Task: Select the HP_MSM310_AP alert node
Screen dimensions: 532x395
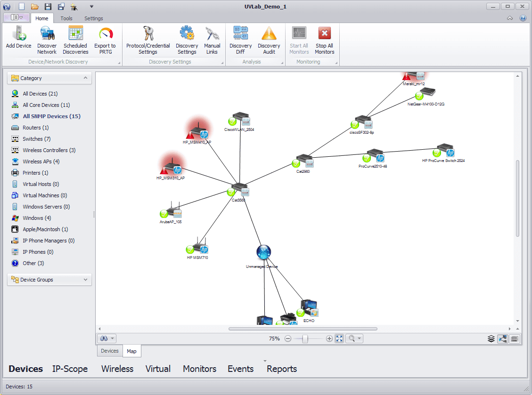Action: [172, 166]
